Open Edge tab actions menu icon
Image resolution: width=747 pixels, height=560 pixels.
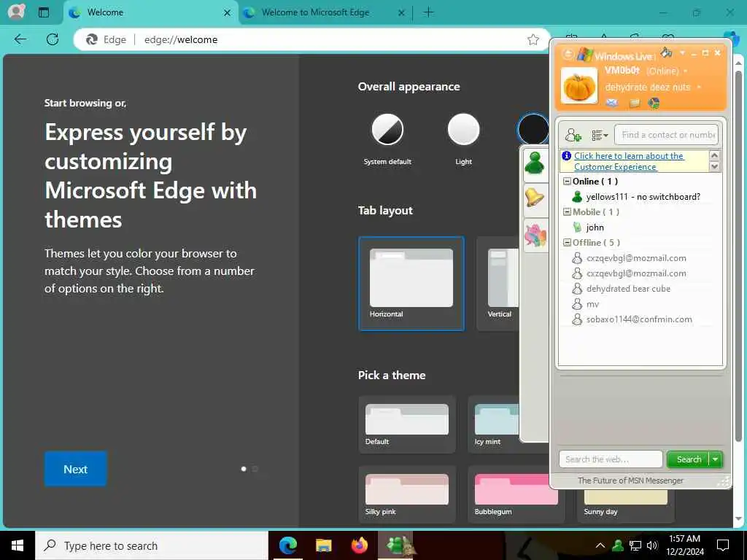click(x=43, y=12)
